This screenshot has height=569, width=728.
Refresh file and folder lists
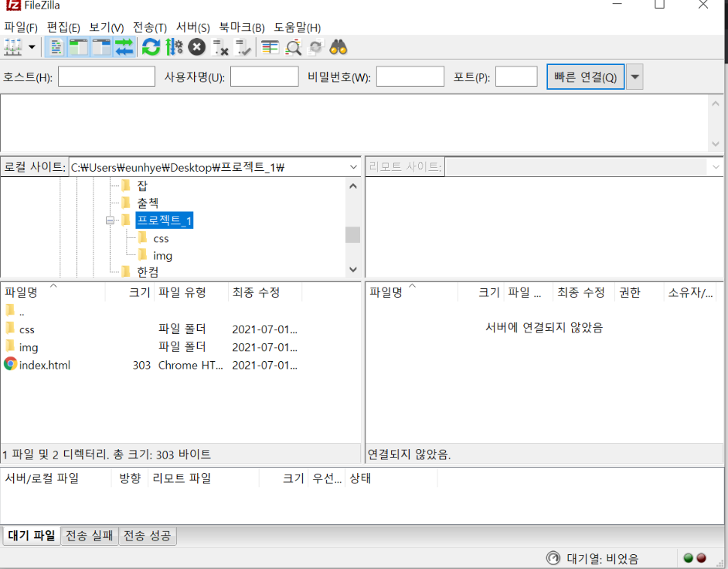(x=151, y=47)
